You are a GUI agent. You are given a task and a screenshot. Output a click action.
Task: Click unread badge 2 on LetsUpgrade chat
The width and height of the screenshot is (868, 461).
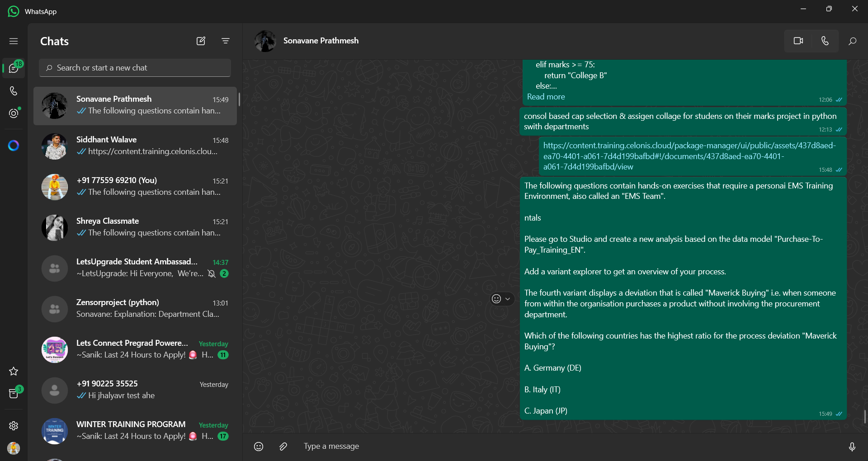point(224,273)
